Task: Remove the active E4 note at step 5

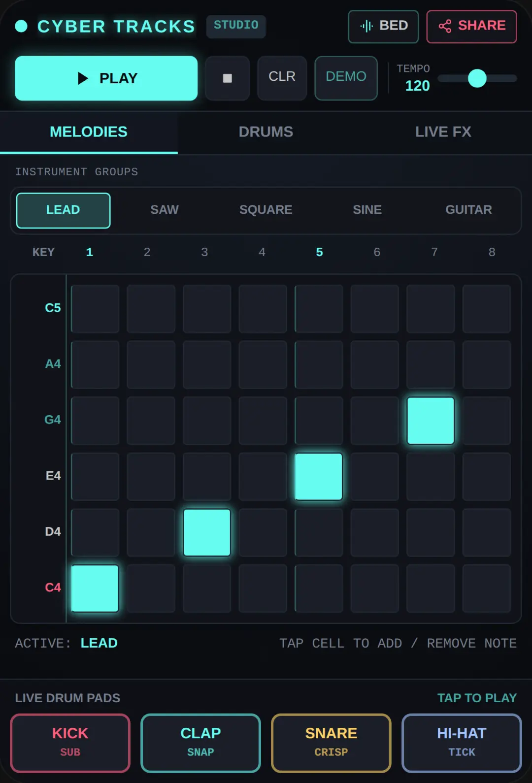Action: (x=319, y=477)
